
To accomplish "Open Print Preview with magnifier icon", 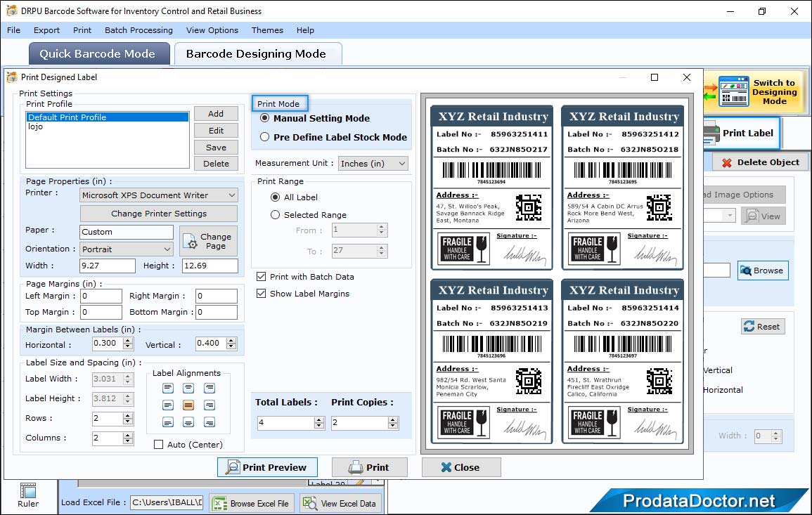I will pyautogui.click(x=267, y=467).
